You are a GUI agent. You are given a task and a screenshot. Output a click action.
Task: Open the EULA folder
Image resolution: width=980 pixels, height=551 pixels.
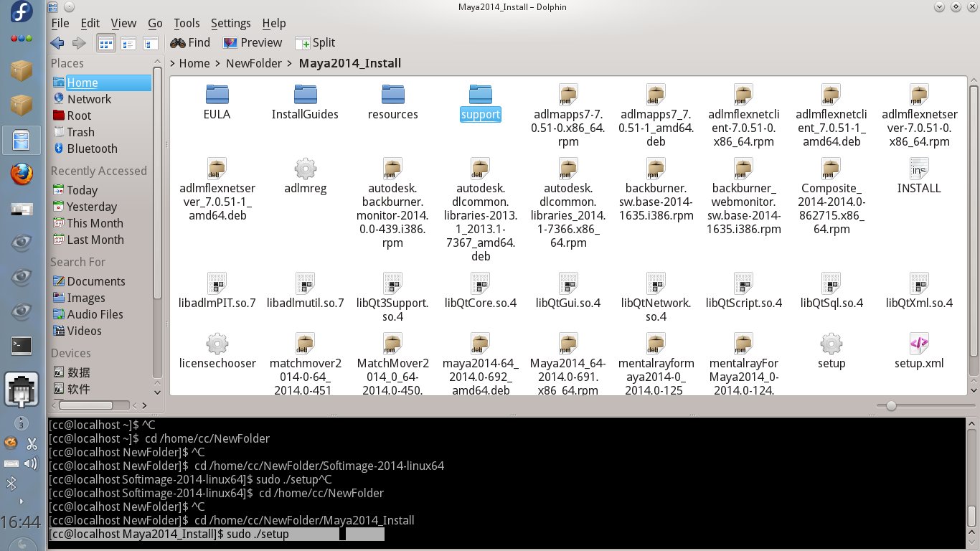tap(217, 102)
